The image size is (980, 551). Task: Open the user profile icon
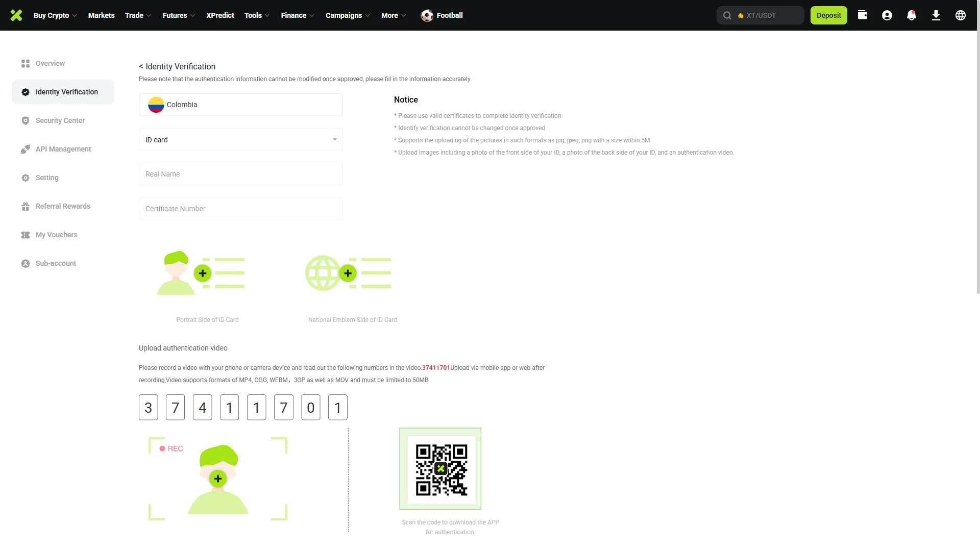(887, 15)
